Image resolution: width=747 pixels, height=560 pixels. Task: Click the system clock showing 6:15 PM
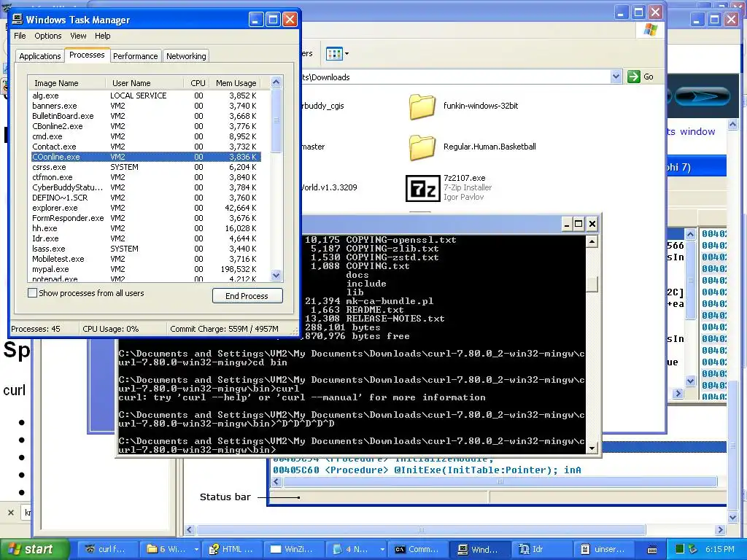[x=719, y=549]
